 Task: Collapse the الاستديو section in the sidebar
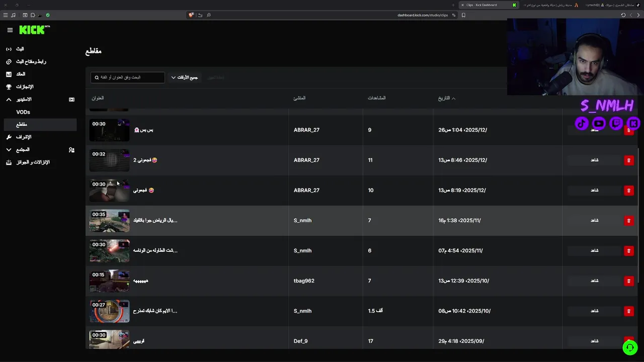[x=9, y=100]
